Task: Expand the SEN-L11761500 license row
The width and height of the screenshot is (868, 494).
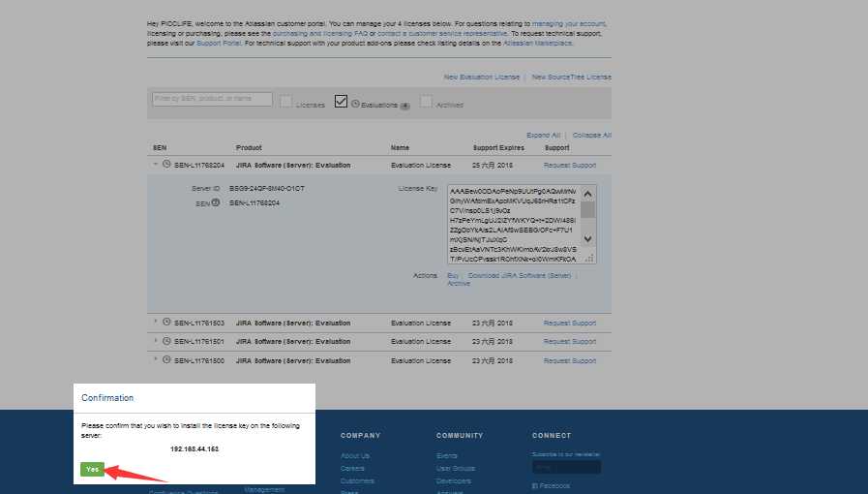Action: point(156,359)
